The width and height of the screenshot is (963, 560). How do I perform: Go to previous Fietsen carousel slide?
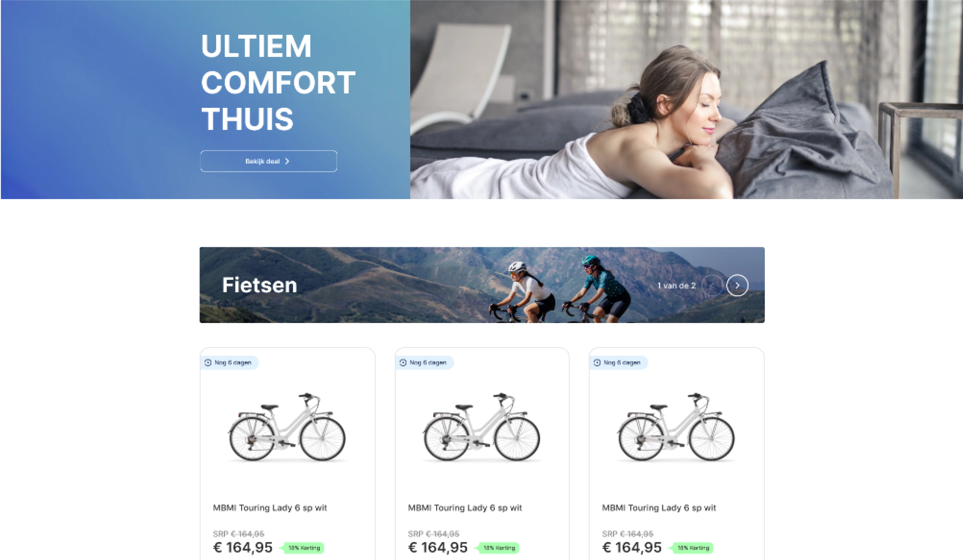coord(712,285)
